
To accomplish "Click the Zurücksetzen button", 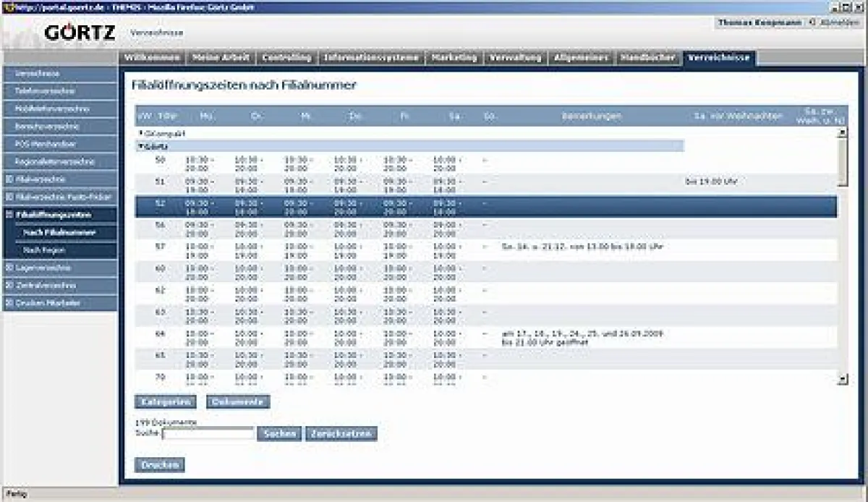I will (x=341, y=434).
